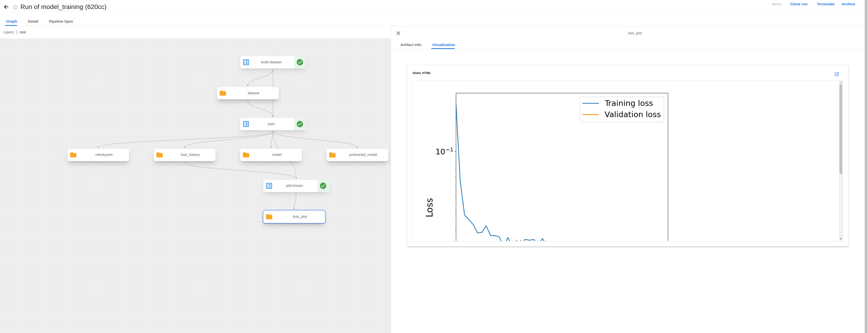Image resolution: width=868 pixels, height=333 pixels.
Task: Click build-dataset node list icon
Action: click(246, 62)
